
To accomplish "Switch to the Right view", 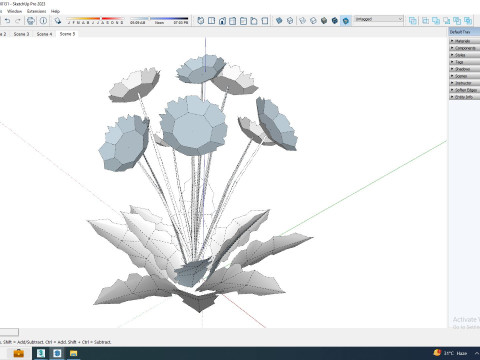I will pyautogui.click(x=233, y=21).
